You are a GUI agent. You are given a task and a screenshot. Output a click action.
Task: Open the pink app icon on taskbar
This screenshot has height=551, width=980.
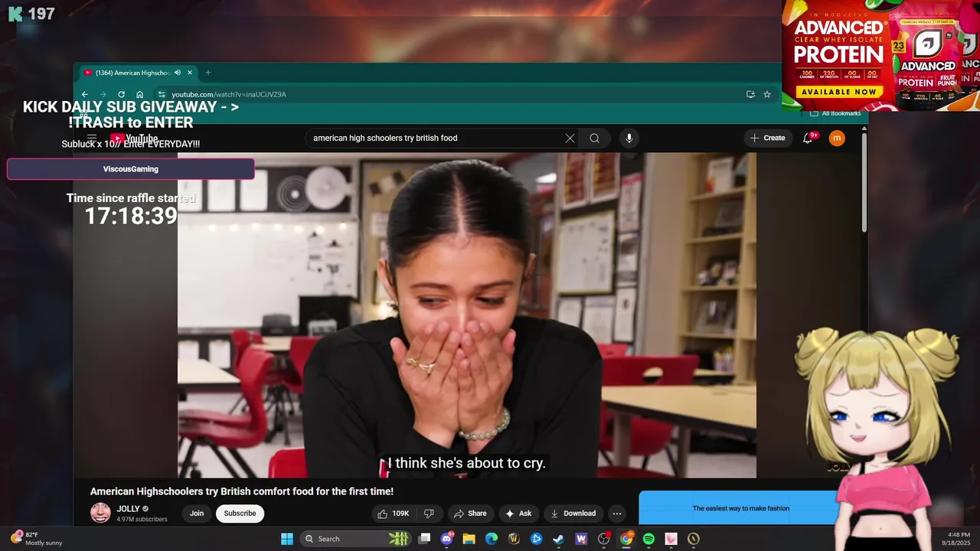[671, 539]
